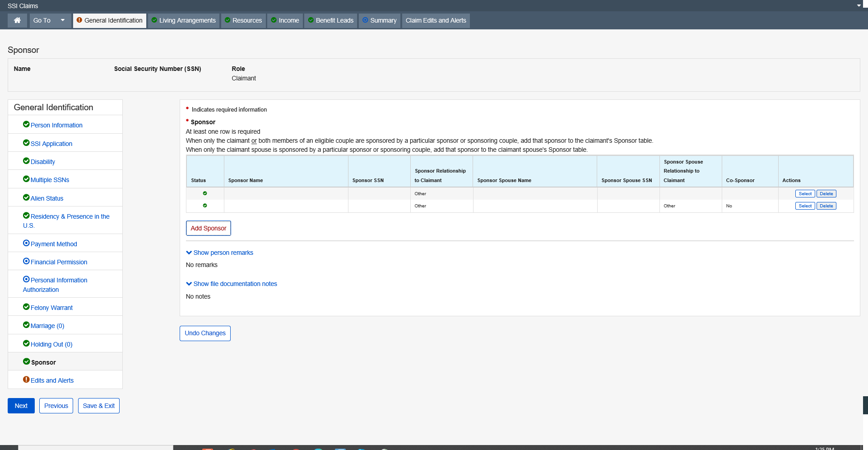868x450 pixels.
Task: Click the red alert icon beside Edits and Alerts
Action: pyautogui.click(x=26, y=380)
